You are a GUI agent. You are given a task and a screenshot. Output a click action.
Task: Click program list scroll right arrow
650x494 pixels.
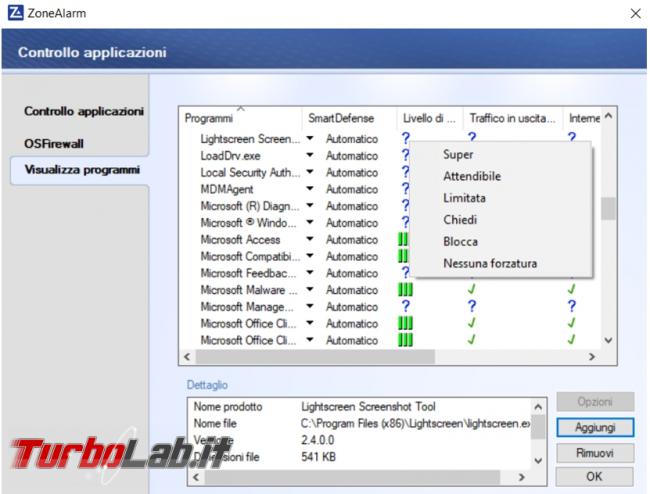coord(592,356)
